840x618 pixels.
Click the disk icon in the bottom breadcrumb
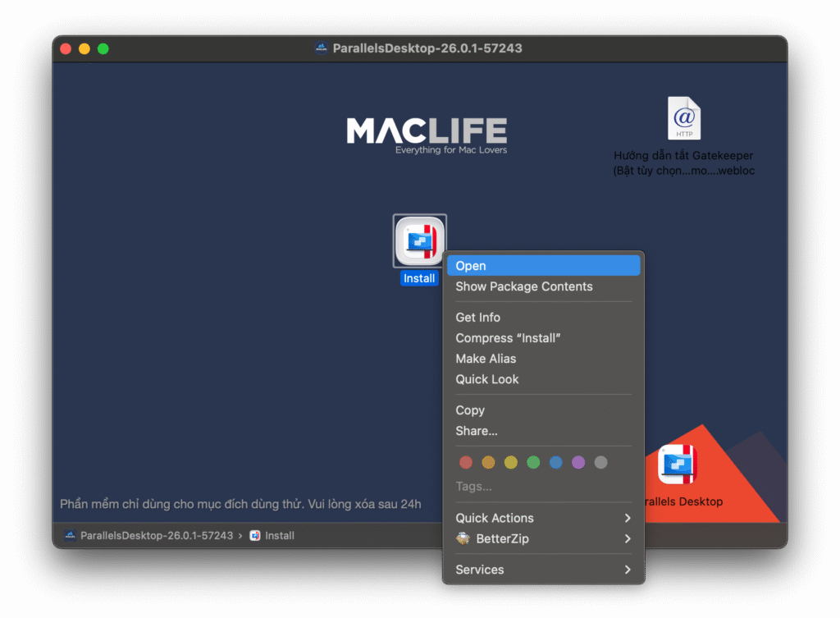pyautogui.click(x=70, y=535)
